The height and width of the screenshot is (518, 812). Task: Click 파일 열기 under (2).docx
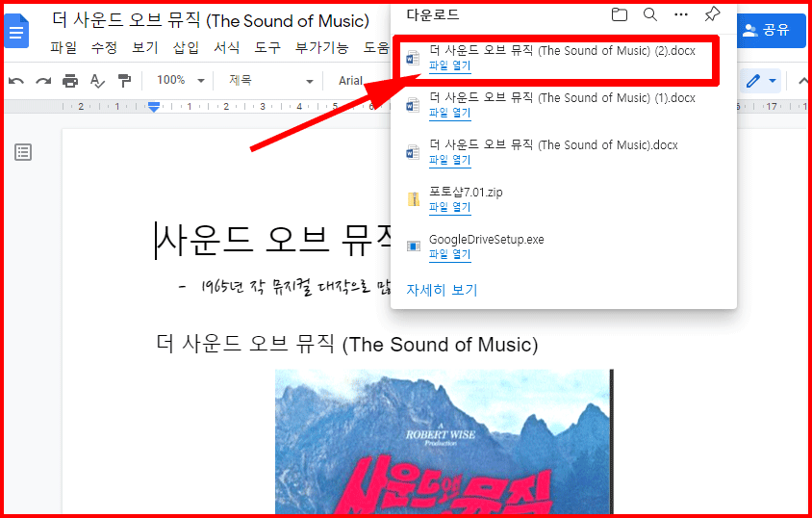[x=449, y=65]
